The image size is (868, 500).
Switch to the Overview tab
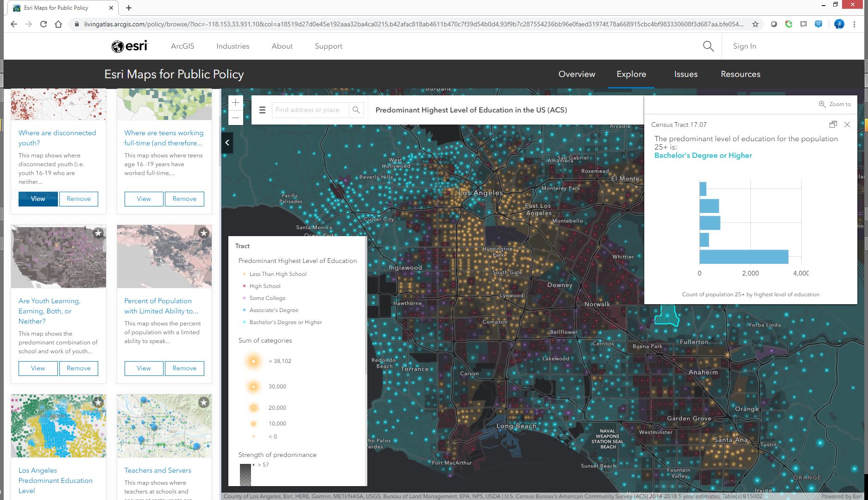click(577, 74)
